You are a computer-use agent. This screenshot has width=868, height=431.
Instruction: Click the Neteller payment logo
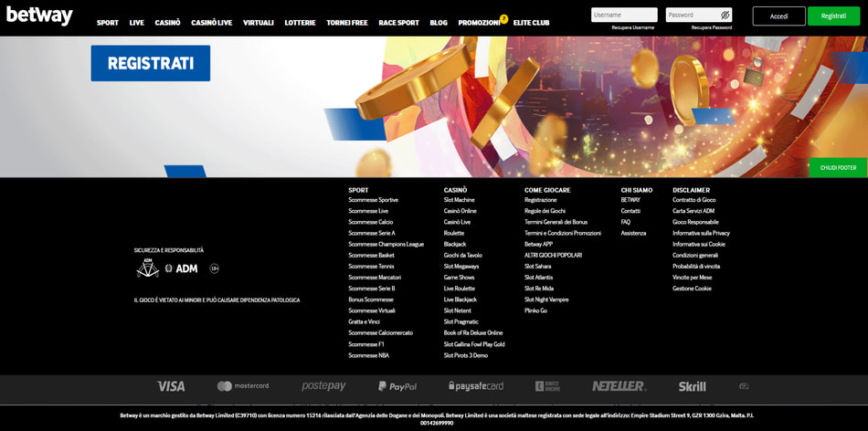pyautogui.click(x=619, y=386)
